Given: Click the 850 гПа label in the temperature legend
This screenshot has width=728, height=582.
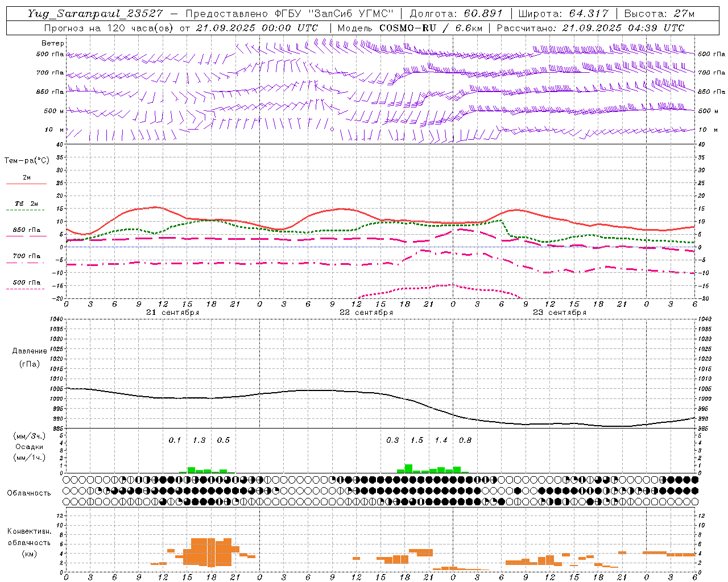Looking at the screenshot, I should click(x=27, y=230).
